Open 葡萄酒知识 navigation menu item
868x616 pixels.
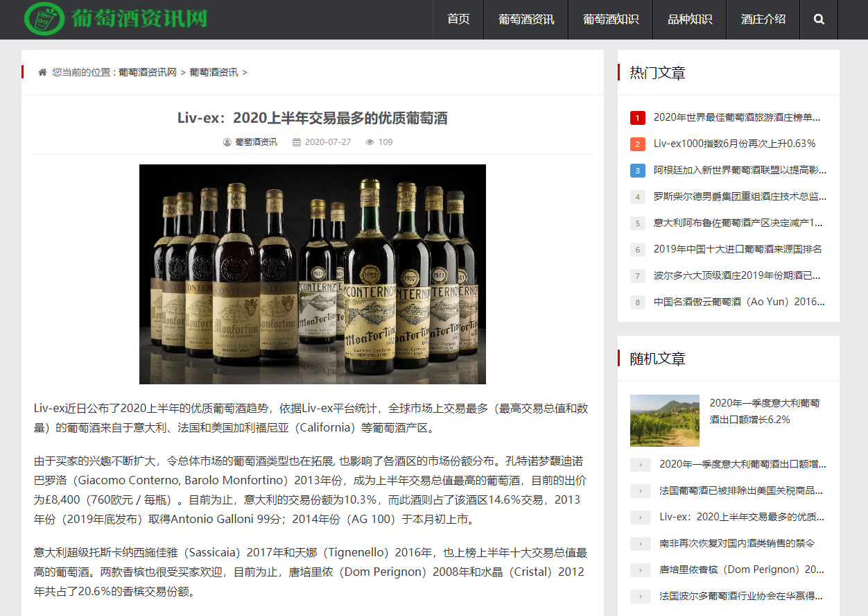(x=611, y=19)
